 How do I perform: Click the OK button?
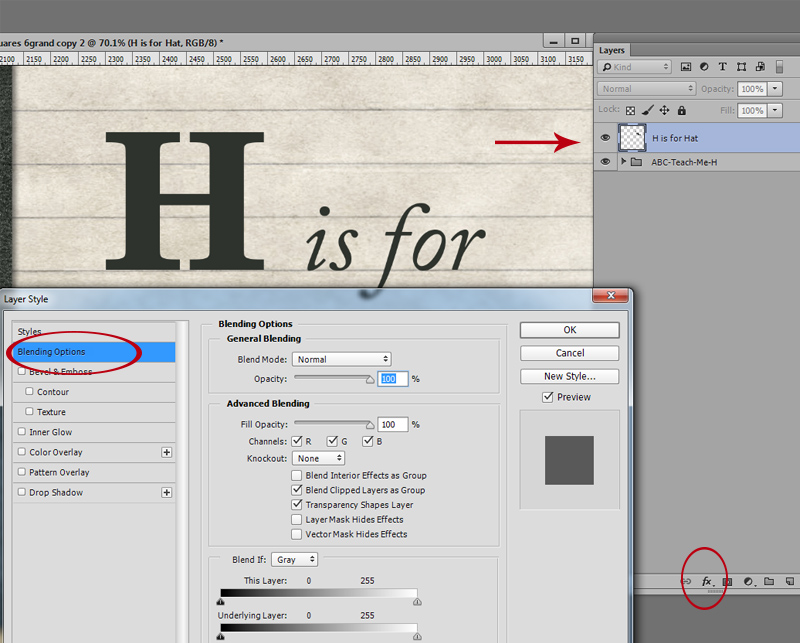point(569,330)
